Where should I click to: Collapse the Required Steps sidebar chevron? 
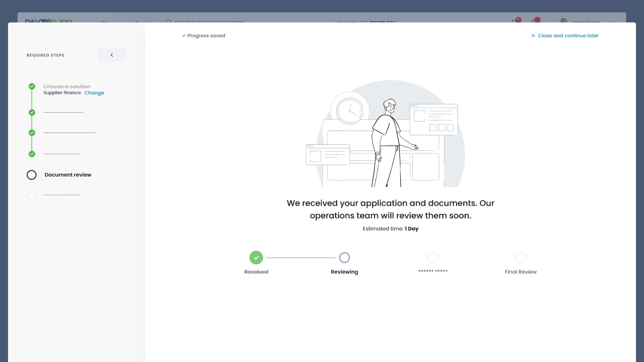[x=112, y=55]
